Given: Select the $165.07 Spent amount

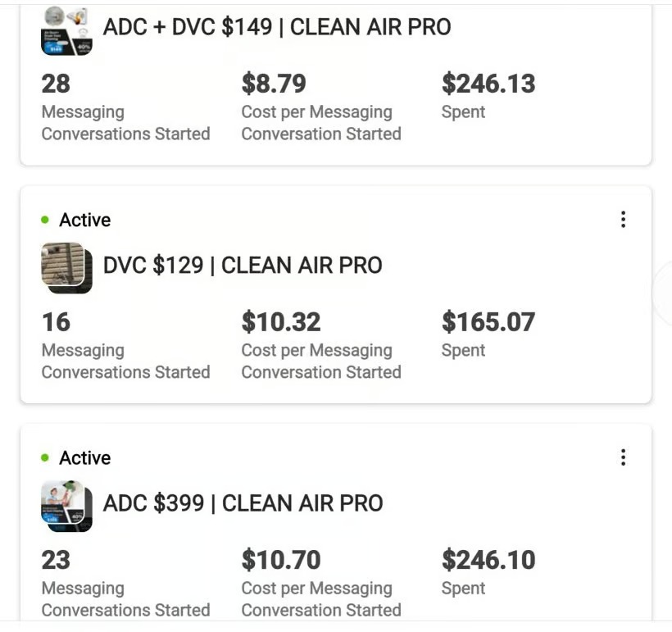Looking at the screenshot, I should (488, 322).
